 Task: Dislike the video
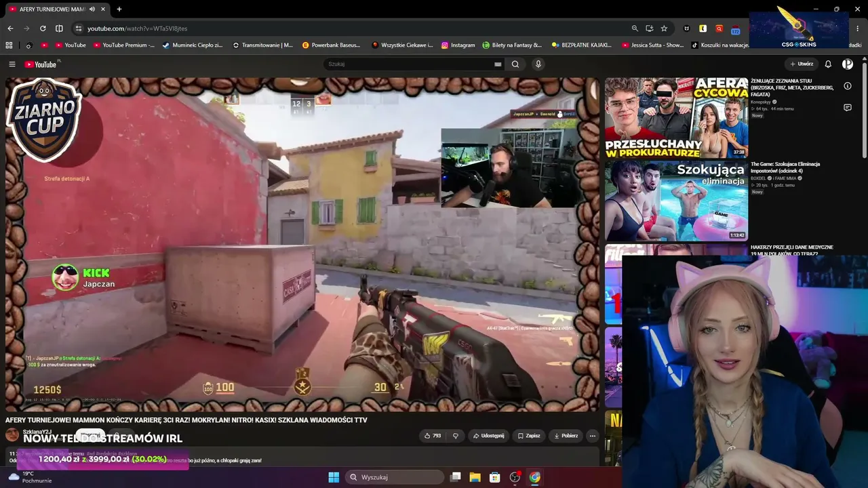pos(456,436)
